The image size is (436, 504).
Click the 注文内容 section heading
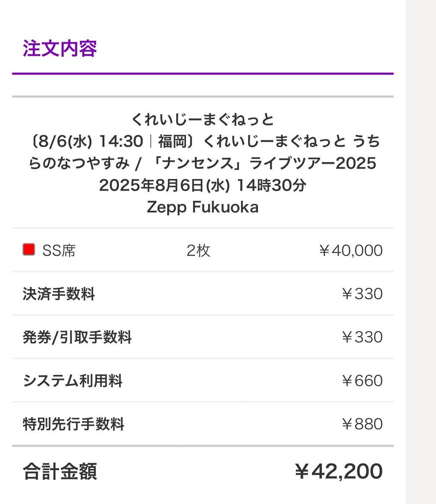pos(60,48)
